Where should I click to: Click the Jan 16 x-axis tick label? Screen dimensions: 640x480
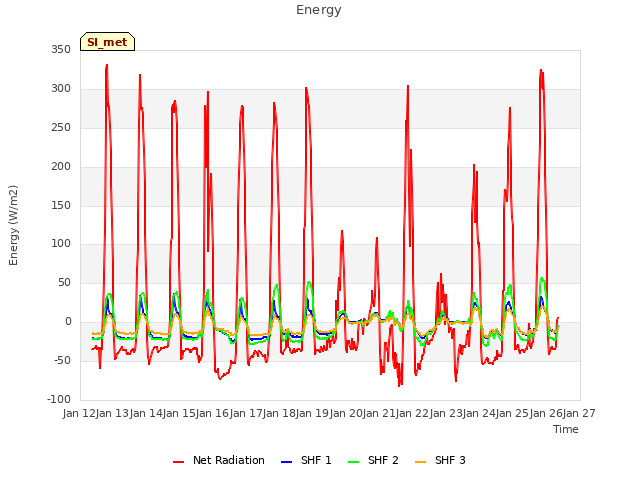pos(212,413)
